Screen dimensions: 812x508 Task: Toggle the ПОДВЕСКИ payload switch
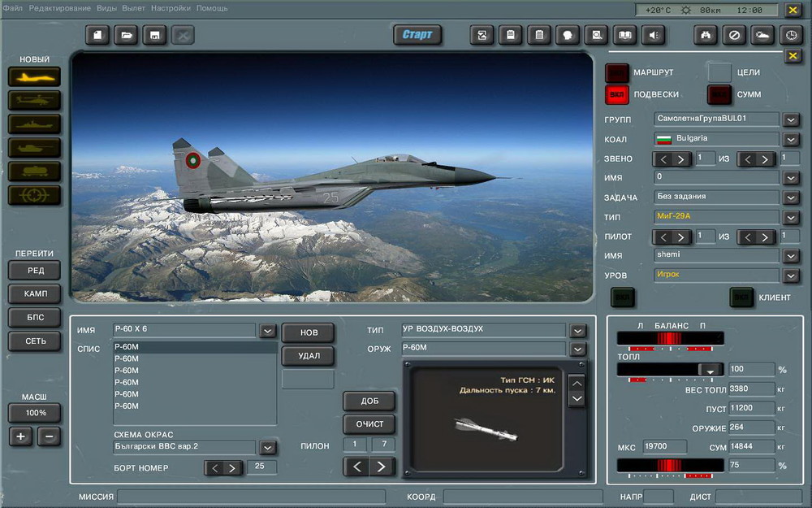(617, 94)
